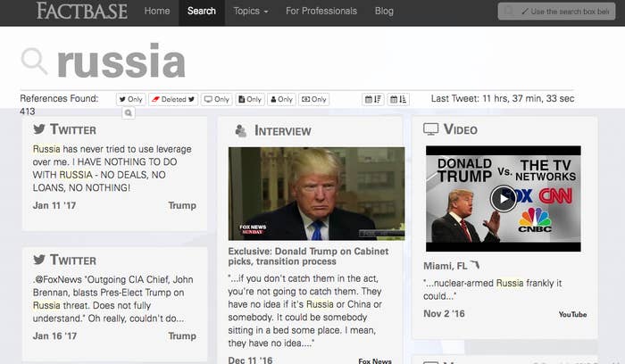Click Nov 2 '16 video date

[444, 314]
